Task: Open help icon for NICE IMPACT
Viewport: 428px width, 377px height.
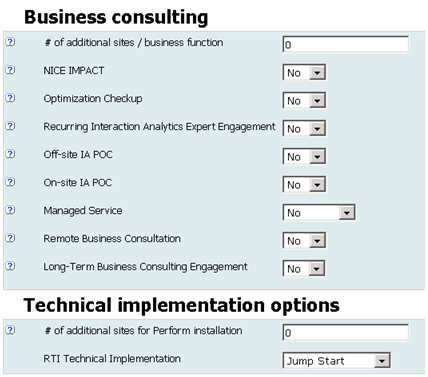Action: pyautogui.click(x=11, y=70)
